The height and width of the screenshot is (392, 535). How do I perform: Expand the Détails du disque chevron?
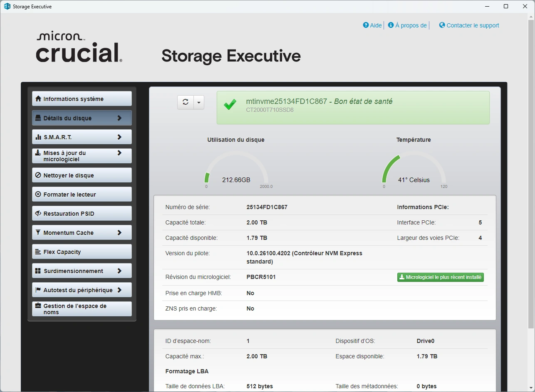119,118
